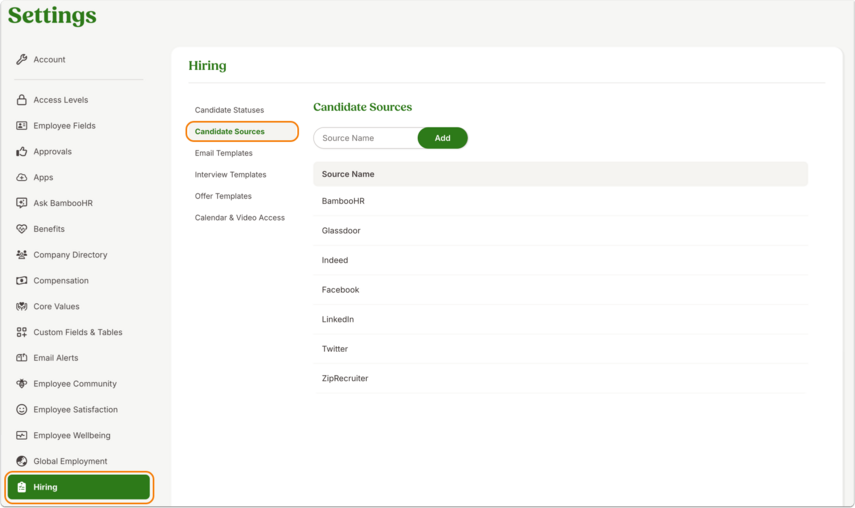Open Core Values label
Screen dimensions: 855x508
pos(56,306)
